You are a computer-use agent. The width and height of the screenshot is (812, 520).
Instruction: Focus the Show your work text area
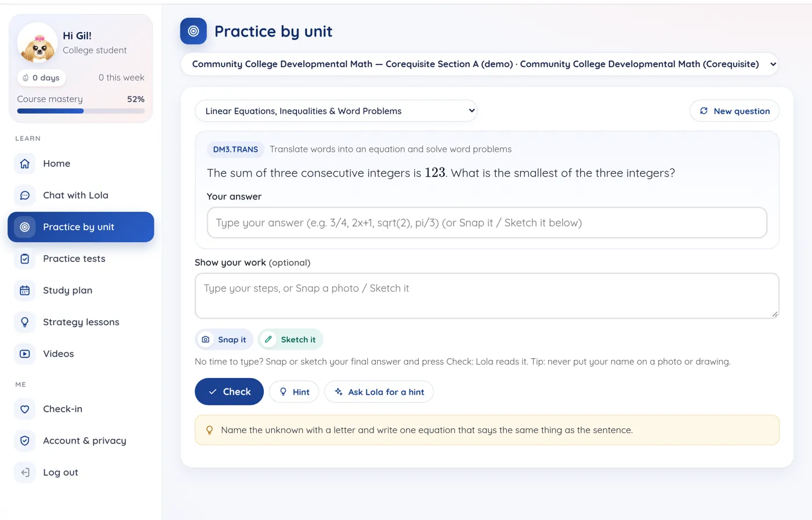487,296
